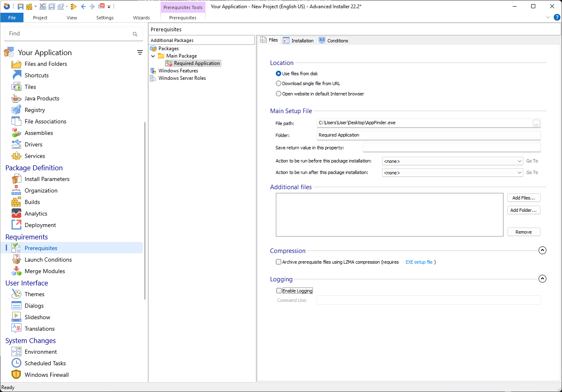Open Windows Firewall page
The image size is (562, 392).
[47, 375]
